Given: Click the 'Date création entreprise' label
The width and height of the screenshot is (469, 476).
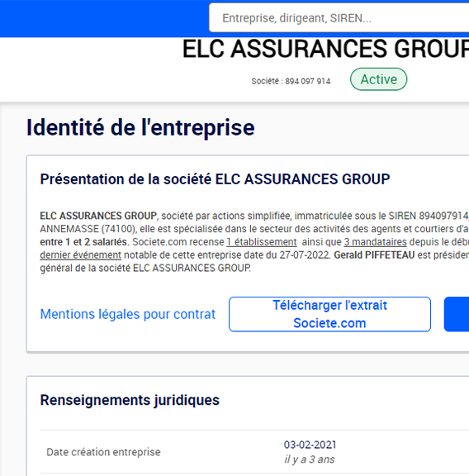Looking at the screenshot, I should point(103,452).
